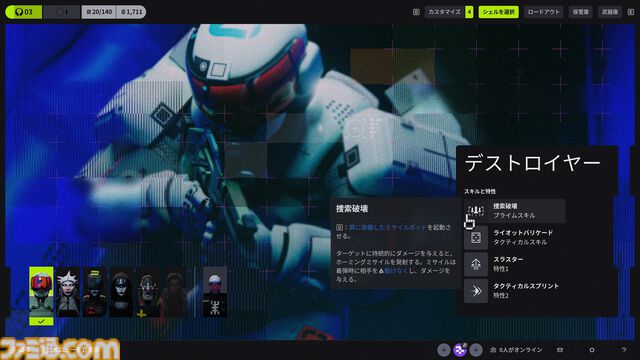Open the help question mark icon
The width and height of the screenshot is (640, 360).
pos(624,350)
